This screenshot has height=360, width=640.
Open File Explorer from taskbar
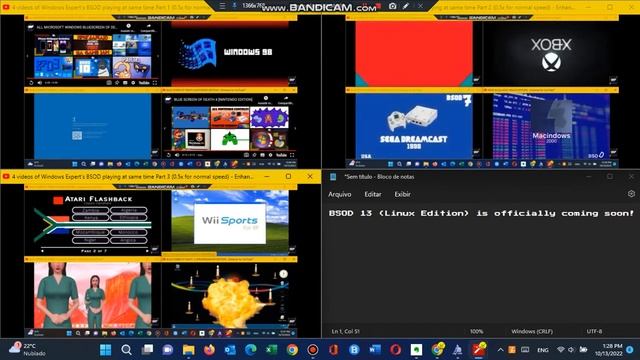click(189, 350)
